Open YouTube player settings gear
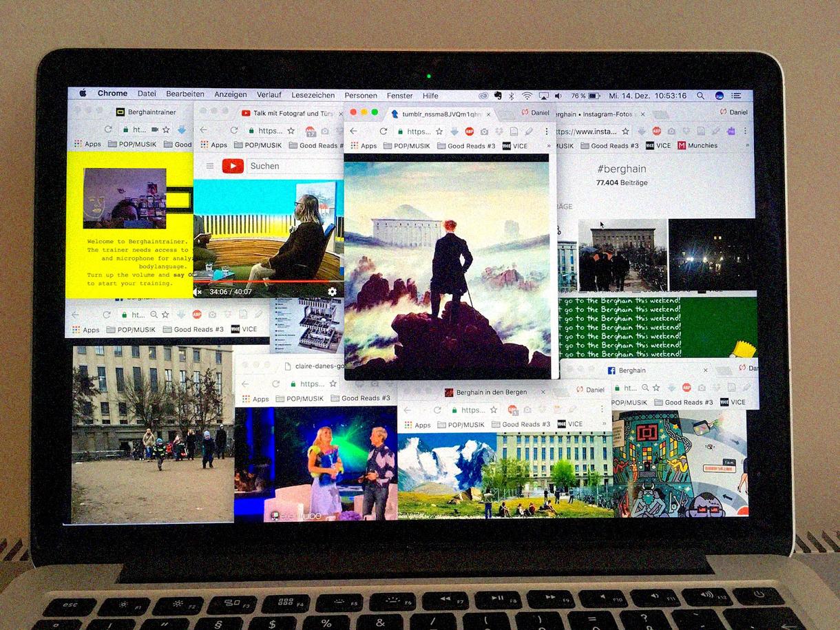Image resolution: width=840 pixels, height=630 pixels. click(332, 291)
